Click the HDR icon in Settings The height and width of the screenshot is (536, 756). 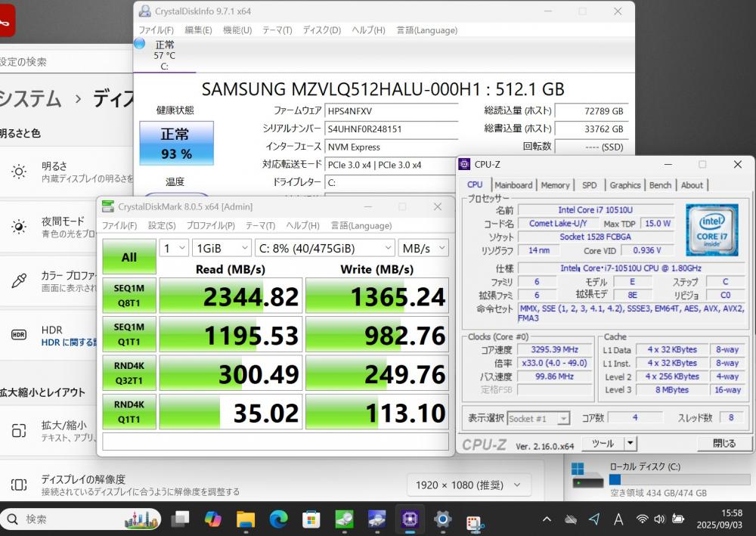pos(19,334)
